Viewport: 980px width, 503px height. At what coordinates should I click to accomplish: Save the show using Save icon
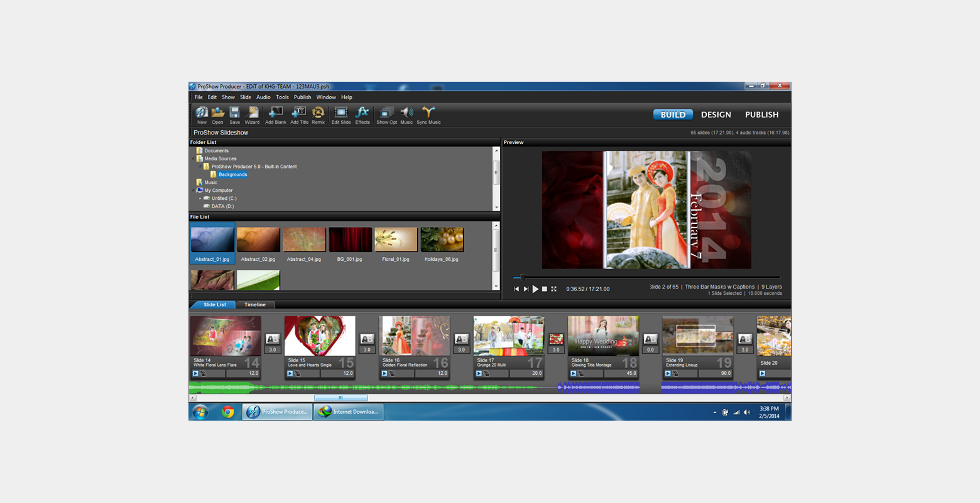pyautogui.click(x=234, y=115)
